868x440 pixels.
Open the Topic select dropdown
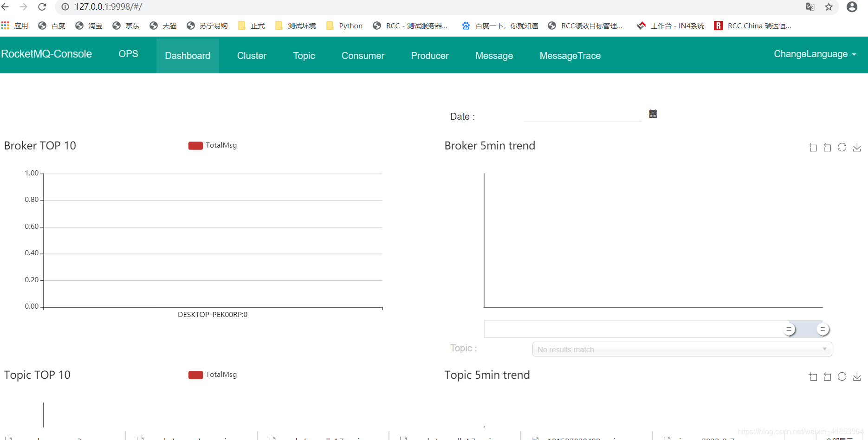682,349
